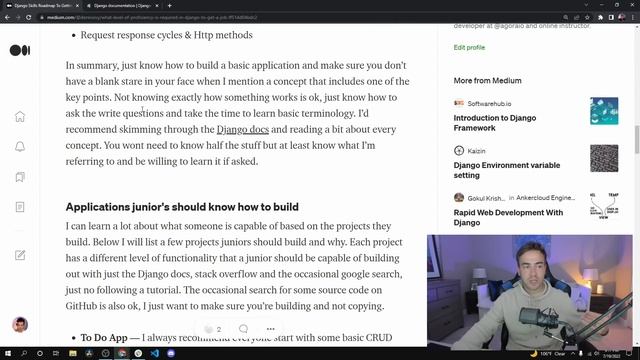Open a new browser tab with plus button

169,6
